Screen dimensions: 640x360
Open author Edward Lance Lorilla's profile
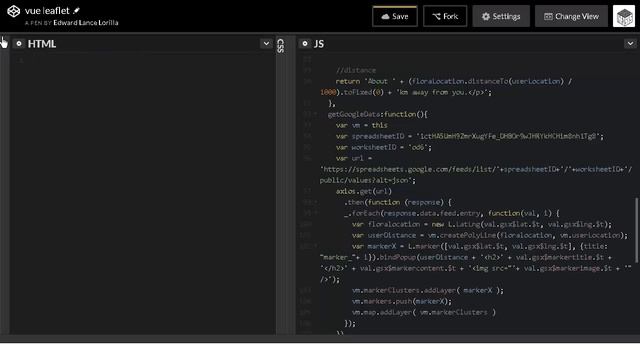[x=86, y=23]
